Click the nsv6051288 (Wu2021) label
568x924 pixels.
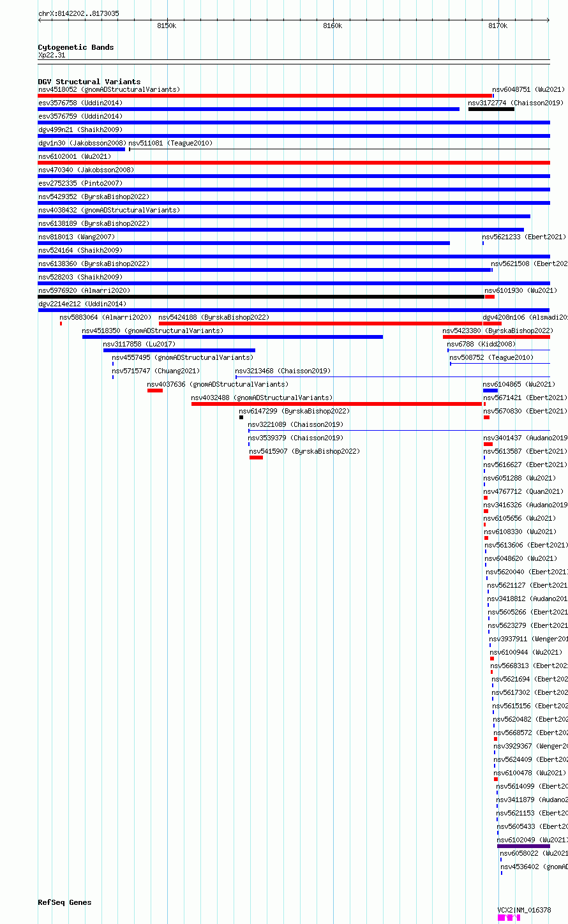[519, 478]
